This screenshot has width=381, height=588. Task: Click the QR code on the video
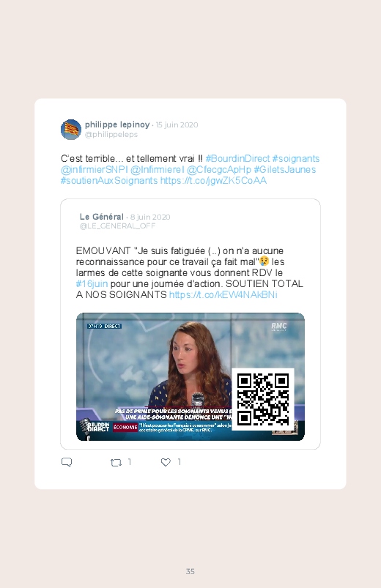[263, 399]
